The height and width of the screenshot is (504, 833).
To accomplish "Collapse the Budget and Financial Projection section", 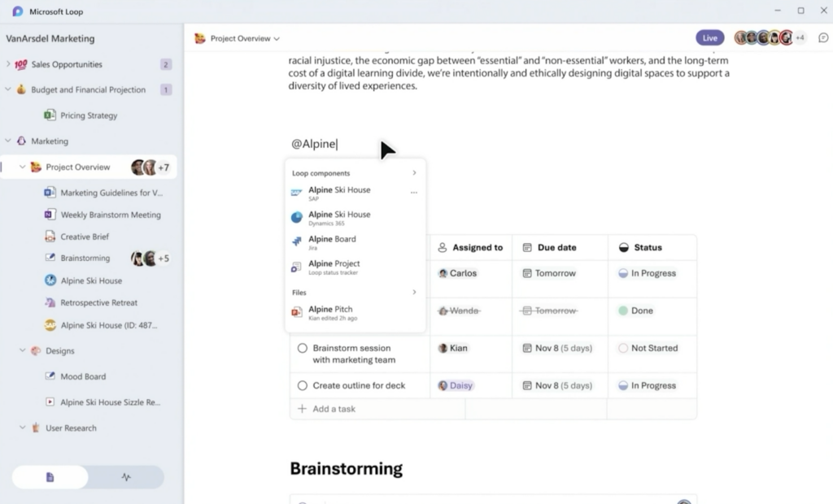I will [x=8, y=89].
